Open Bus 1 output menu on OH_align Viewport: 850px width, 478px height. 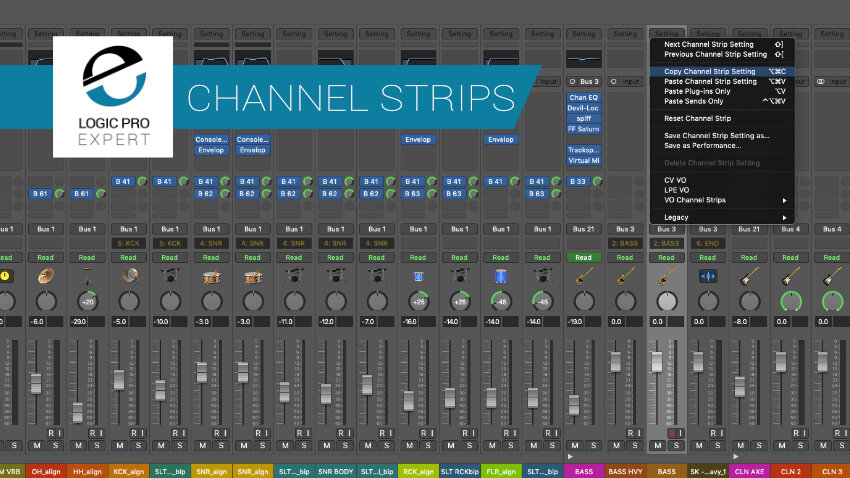pyautogui.click(x=46, y=229)
